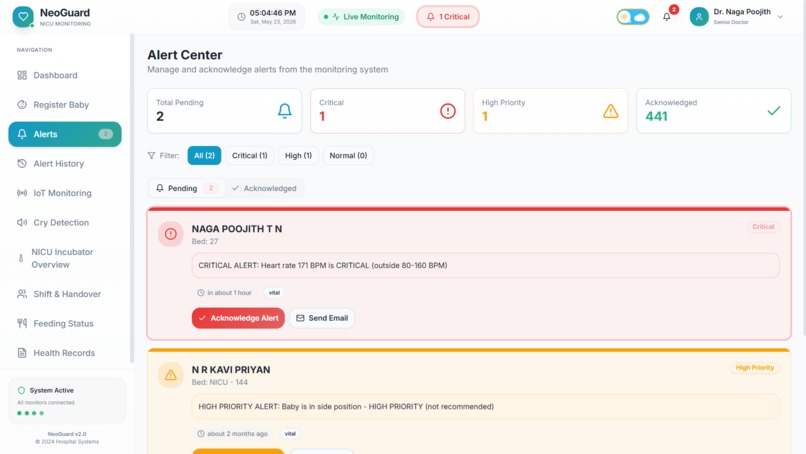Click the Shift & Handover people icon
The image size is (806, 454).
pyautogui.click(x=22, y=294)
